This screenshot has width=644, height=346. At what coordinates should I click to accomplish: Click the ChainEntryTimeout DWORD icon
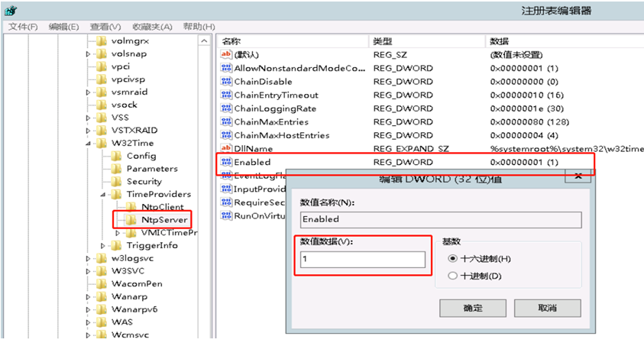pos(226,95)
